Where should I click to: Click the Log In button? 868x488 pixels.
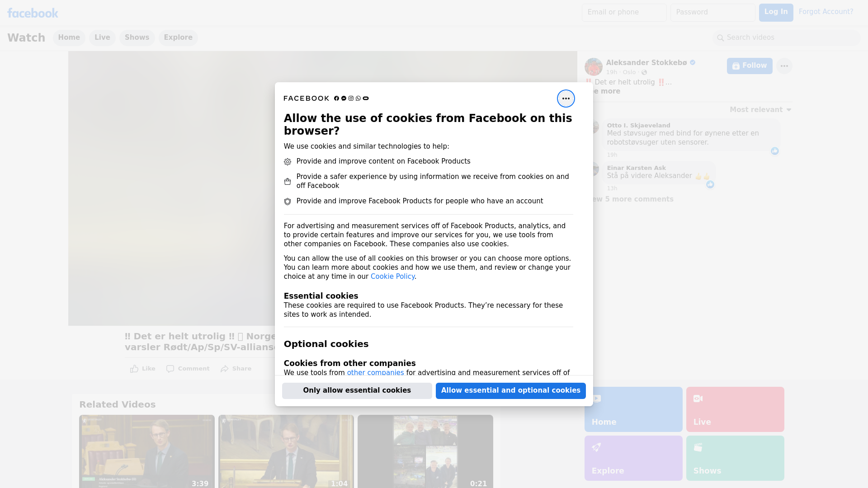coord(776,13)
